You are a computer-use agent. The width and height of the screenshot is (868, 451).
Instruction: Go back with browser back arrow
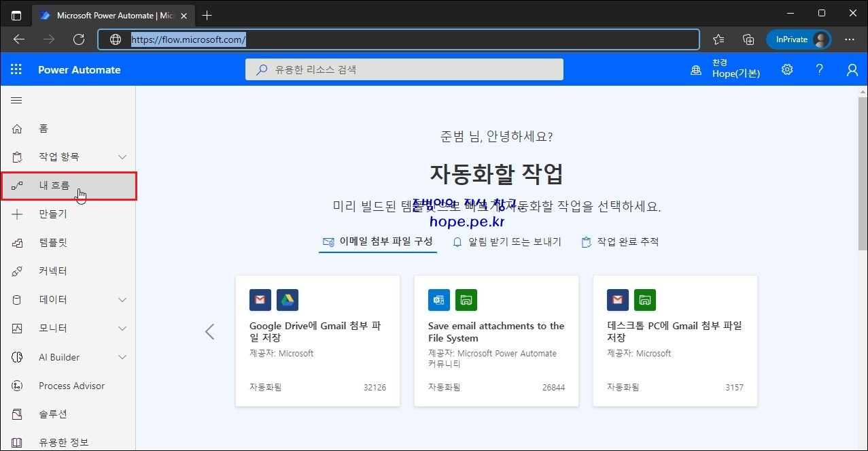[19, 39]
